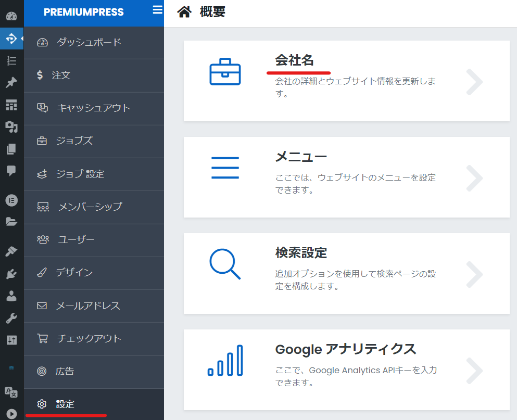Image resolution: width=517 pixels, height=420 pixels.
Task: Click the collapse menu play icon
Action: point(11,414)
